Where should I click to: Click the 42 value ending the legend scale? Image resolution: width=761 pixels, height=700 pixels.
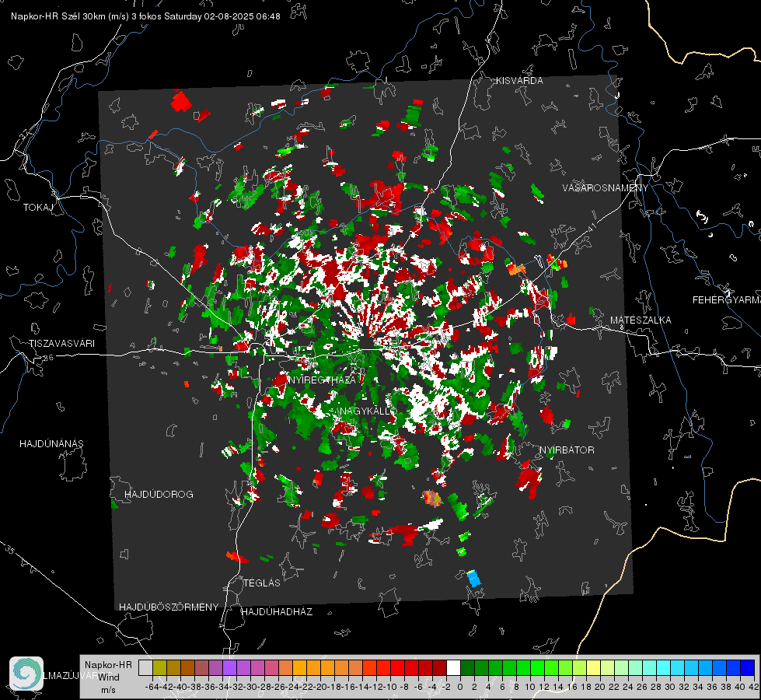click(753, 687)
